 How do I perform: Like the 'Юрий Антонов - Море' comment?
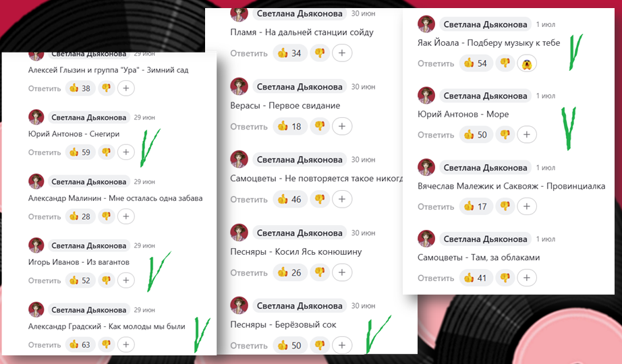(x=476, y=135)
